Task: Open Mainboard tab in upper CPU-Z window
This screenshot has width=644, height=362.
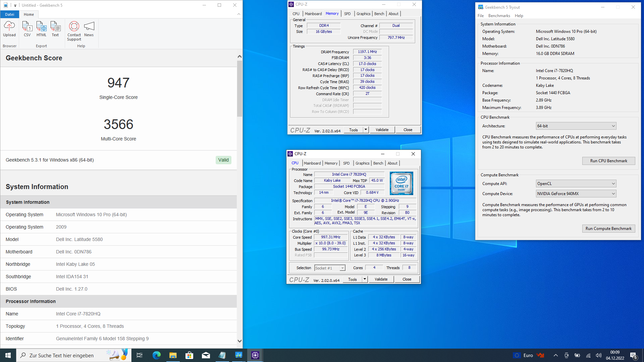Action: point(313,14)
